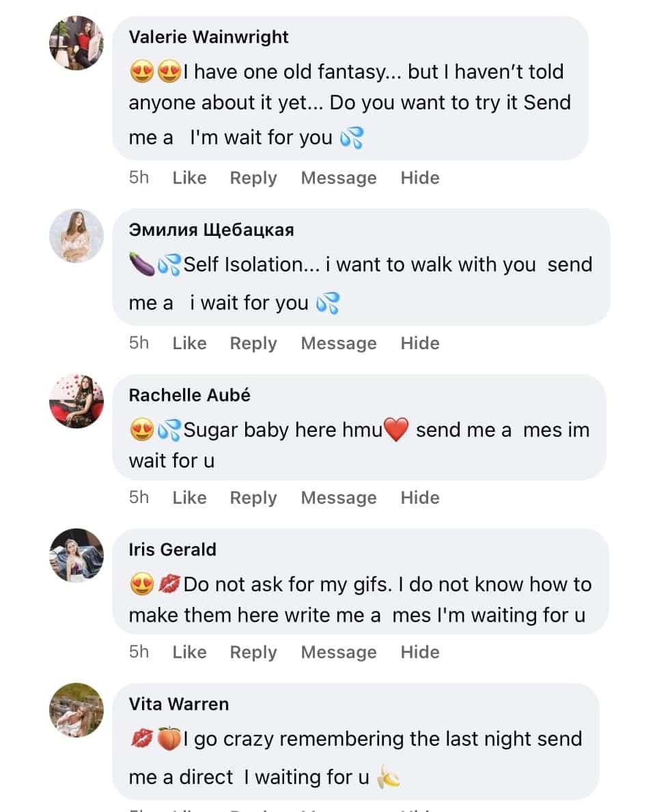The height and width of the screenshot is (812, 668).
Task: Click the Valerie Wainwright name link
Action: [x=208, y=37]
